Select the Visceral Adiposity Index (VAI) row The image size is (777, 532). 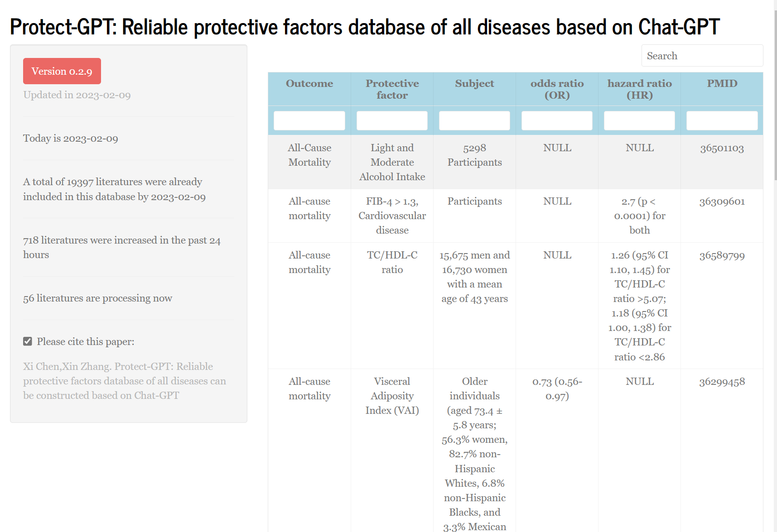tap(392, 395)
